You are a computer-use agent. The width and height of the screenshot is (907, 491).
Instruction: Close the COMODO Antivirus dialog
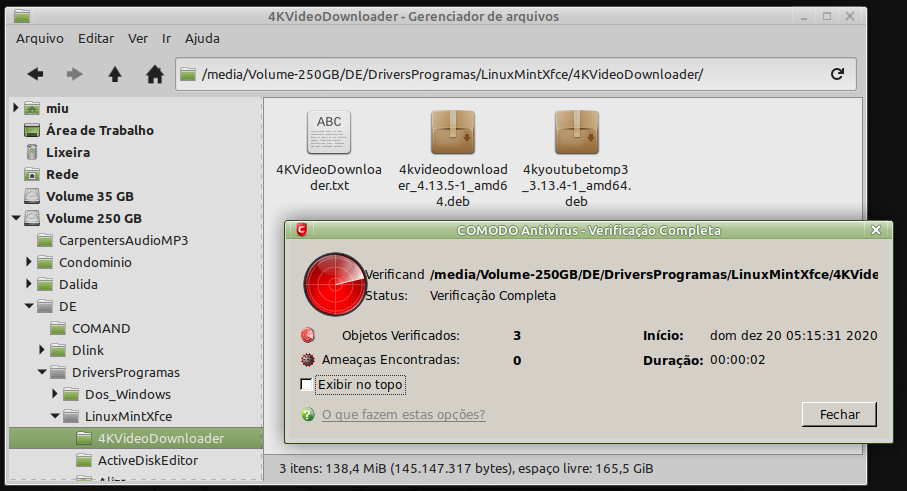click(876, 230)
